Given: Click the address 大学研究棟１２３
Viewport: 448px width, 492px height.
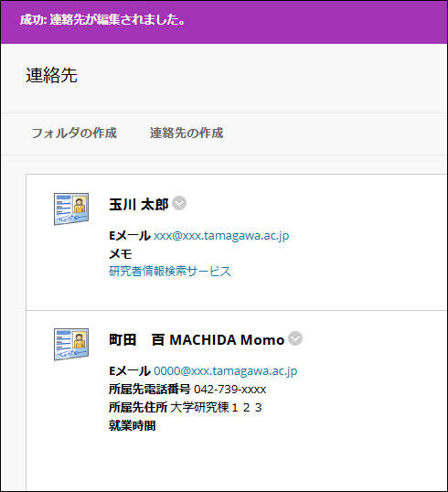Looking at the screenshot, I should [217, 407].
